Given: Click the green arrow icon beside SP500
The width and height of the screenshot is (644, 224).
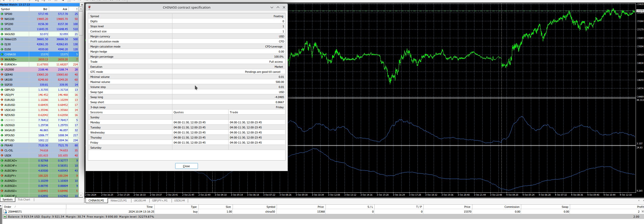Looking at the screenshot, I should click(x=2, y=14).
